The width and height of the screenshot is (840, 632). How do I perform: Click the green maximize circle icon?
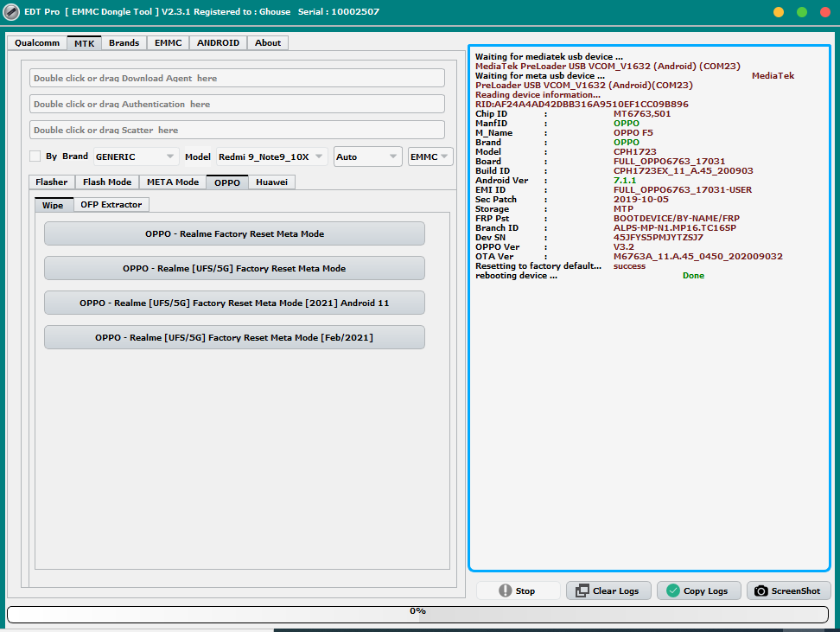coord(802,12)
